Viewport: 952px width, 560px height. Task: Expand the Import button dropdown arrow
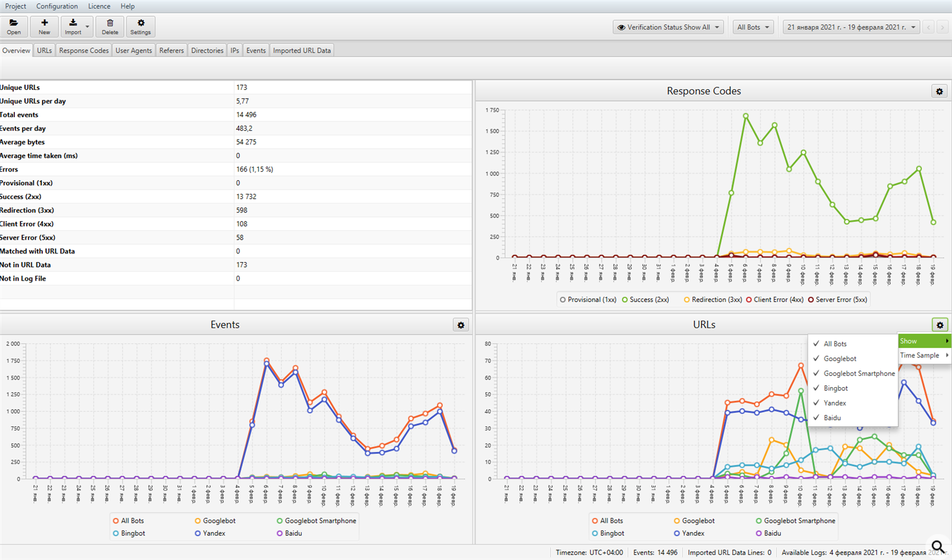click(87, 27)
